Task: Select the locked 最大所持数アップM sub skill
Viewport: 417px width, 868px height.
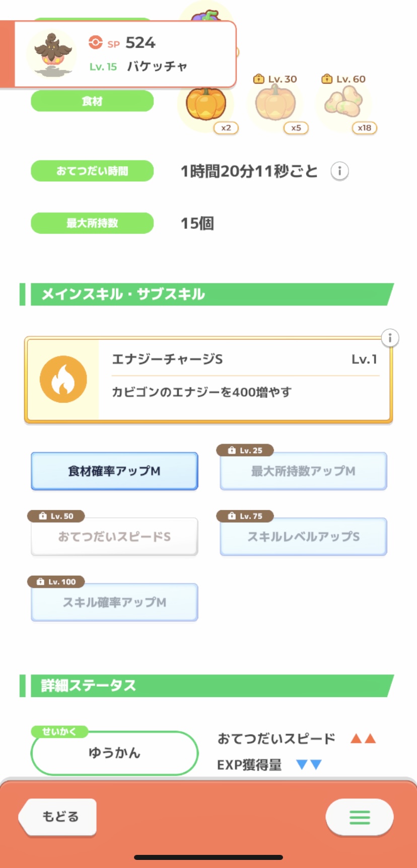Action: 303,471
